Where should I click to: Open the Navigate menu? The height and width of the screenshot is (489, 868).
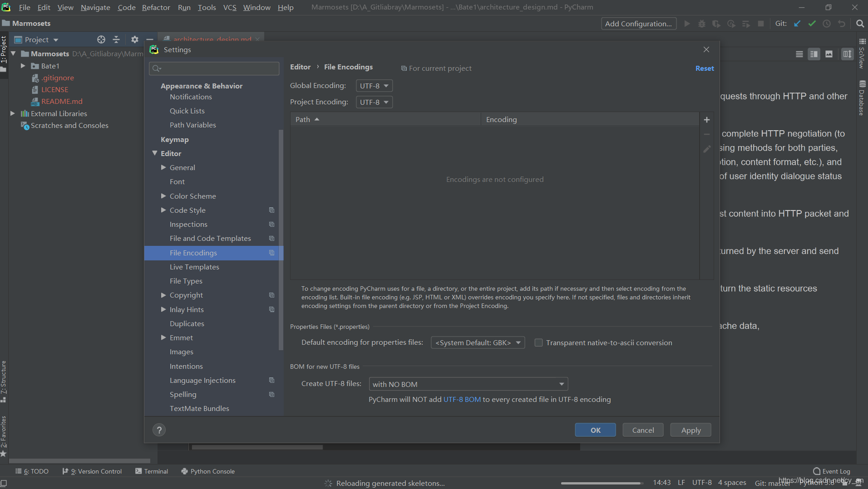[95, 7]
